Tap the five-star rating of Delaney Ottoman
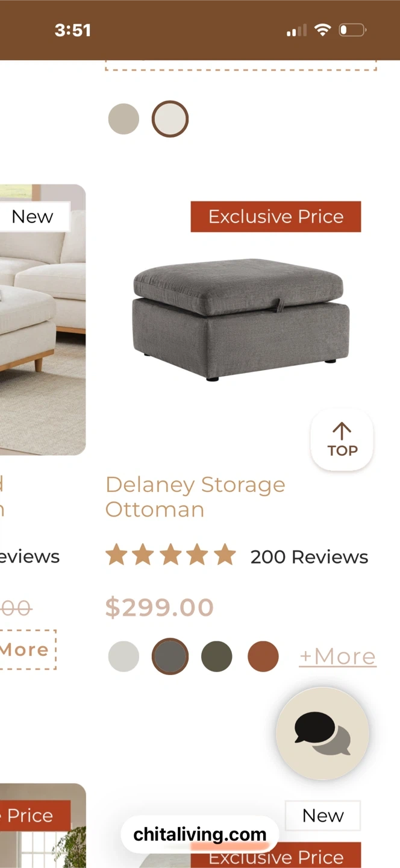This screenshot has width=400, height=868. pos(170,555)
